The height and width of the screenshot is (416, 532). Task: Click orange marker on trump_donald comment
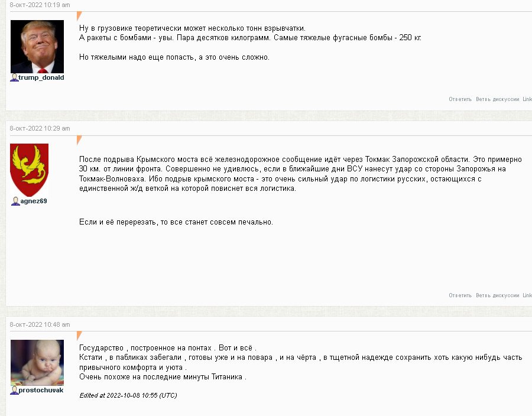click(79, 15)
